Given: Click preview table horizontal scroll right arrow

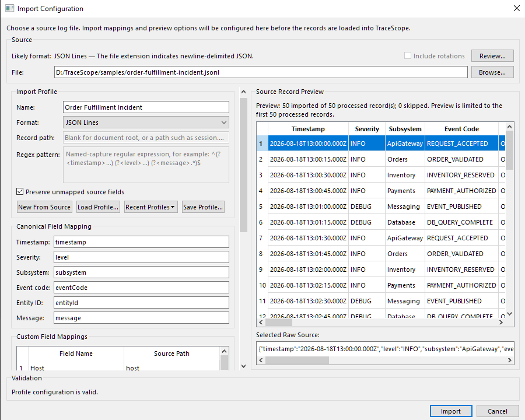Looking at the screenshot, I should (501, 322).
